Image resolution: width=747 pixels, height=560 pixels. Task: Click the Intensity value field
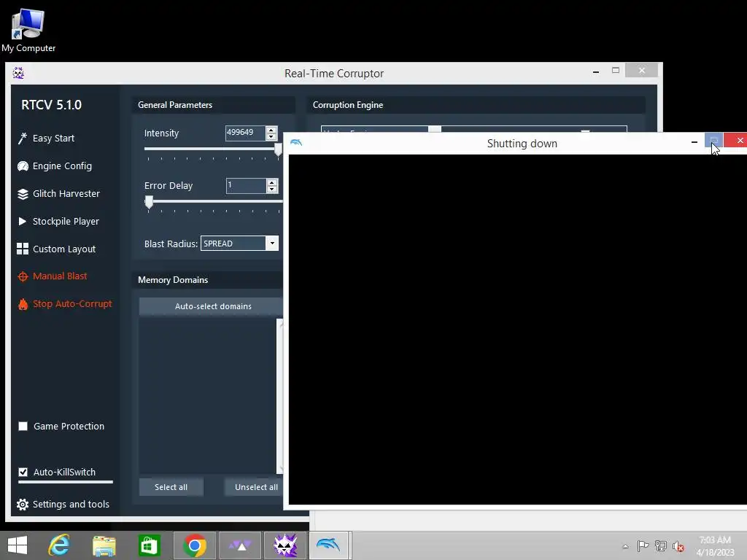coord(245,133)
